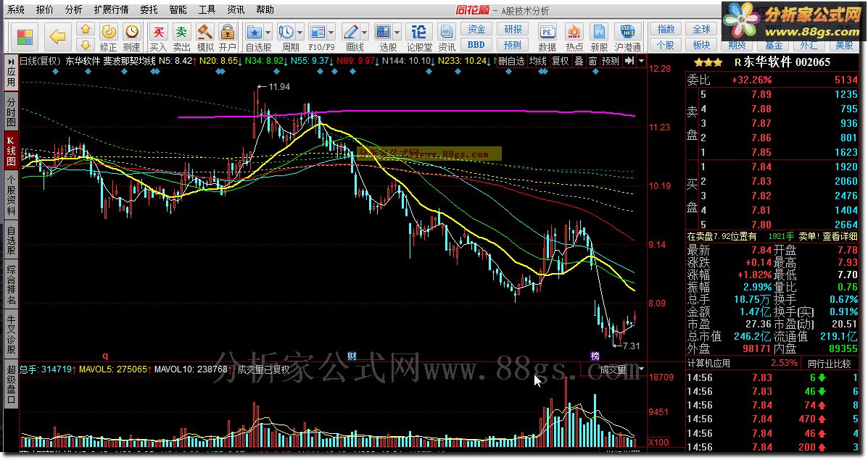The image size is (868, 460).
Task: Click the 同行业比较 link
Action: click(829, 363)
